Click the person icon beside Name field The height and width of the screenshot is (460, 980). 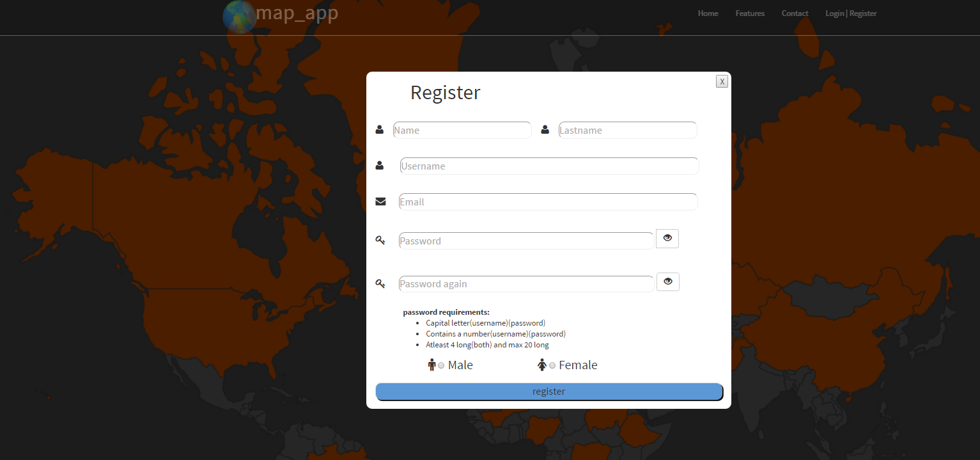(380, 130)
